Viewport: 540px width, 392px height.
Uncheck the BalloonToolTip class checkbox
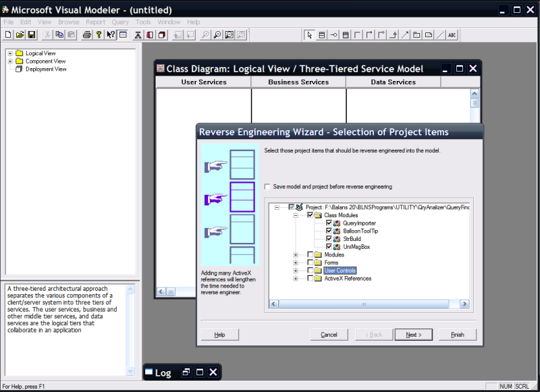pos(329,231)
